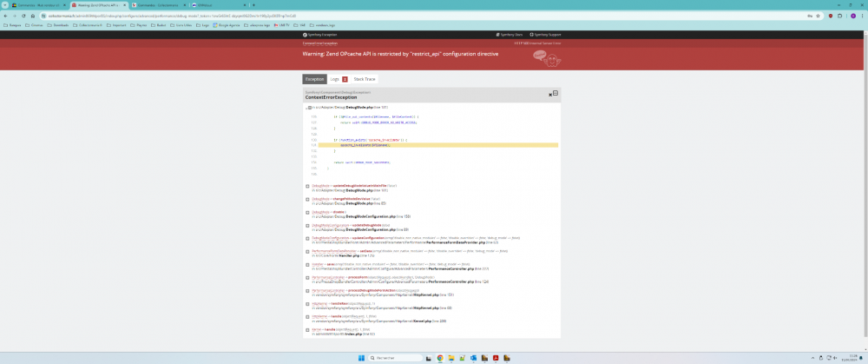Viewport: 868px width, 364px height.
Task: Open the Cinemas bookmark folder
Action: [x=36, y=25]
